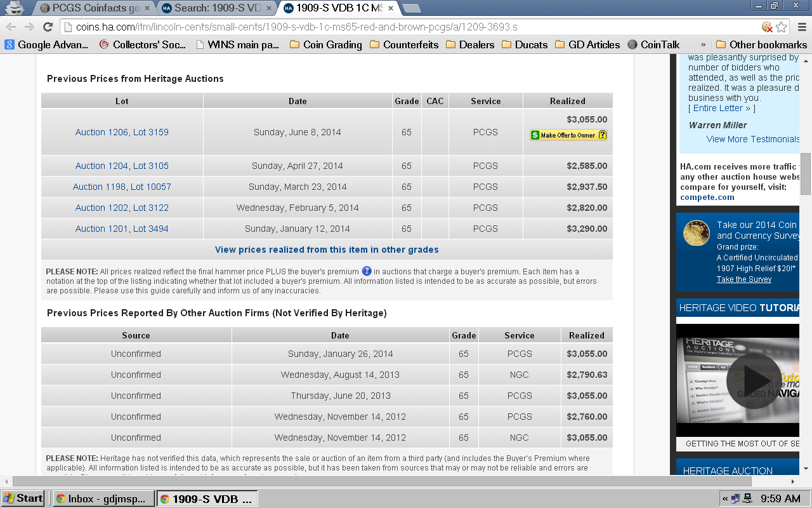Viewport: 812px width, 508px height.
Task: Bookmark this page with the star icon
Action: coord(782,27)
